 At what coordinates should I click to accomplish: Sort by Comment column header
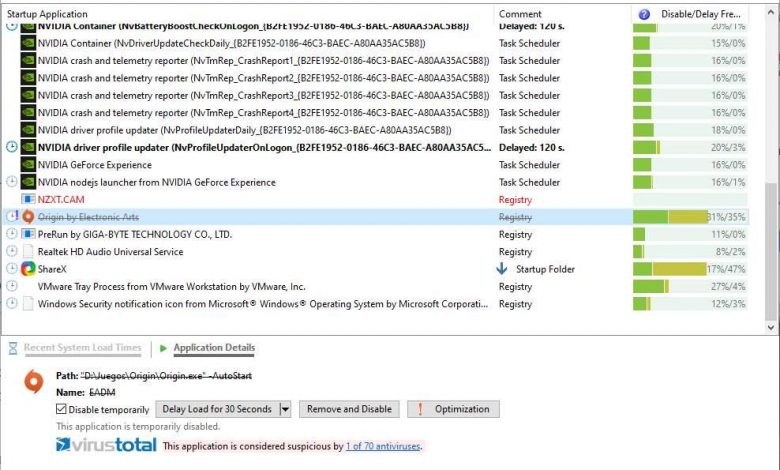click(x=520, y=14)
